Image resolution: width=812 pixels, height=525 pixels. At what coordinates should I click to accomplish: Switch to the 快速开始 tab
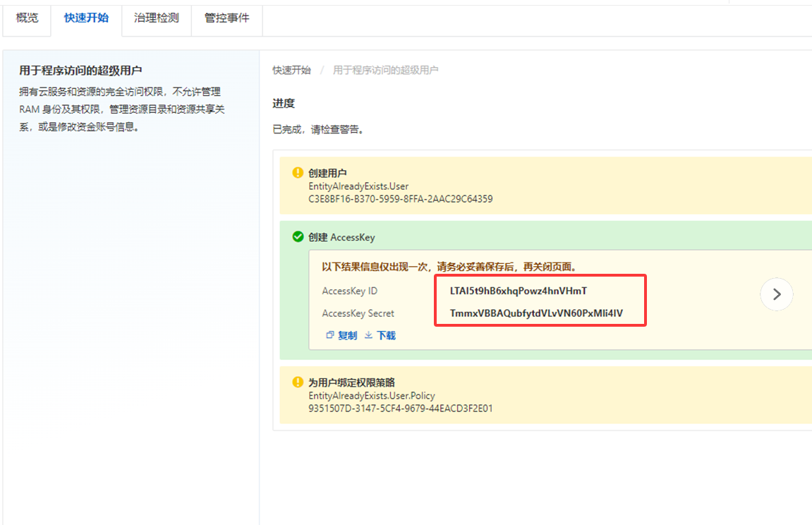[x=87, y=18]
